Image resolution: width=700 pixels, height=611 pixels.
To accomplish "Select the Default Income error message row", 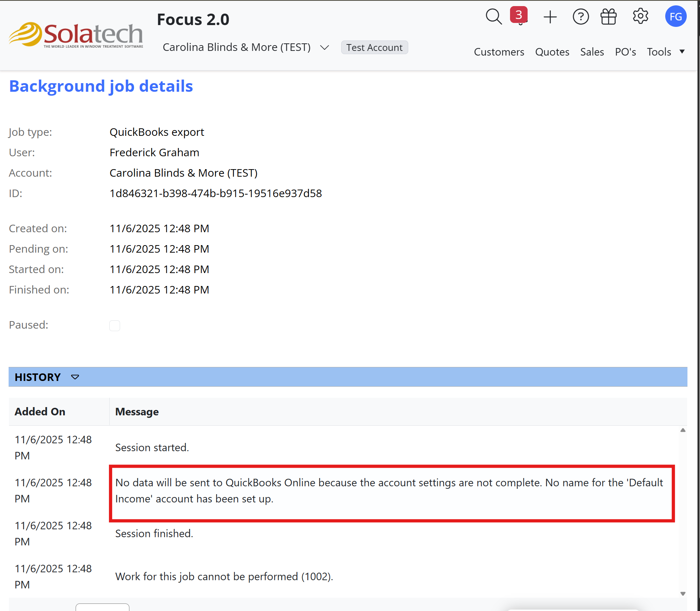I will [389, 491].
